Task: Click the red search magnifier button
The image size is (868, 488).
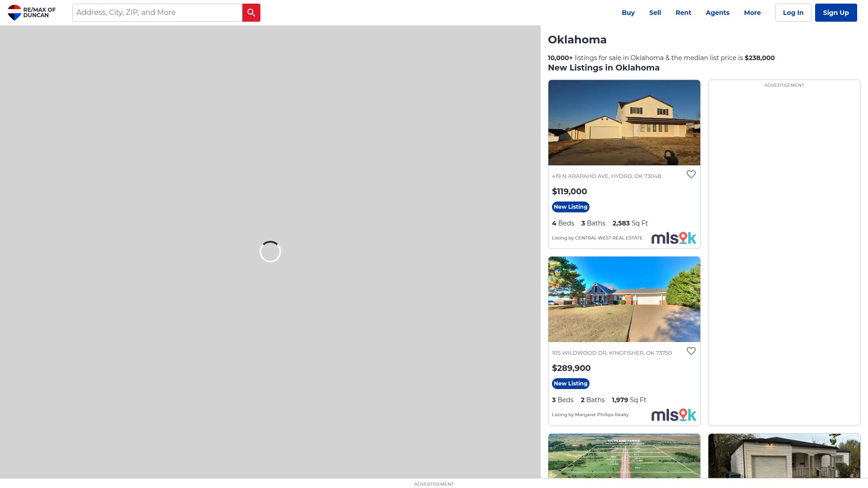Action: (x=251, y=13)
